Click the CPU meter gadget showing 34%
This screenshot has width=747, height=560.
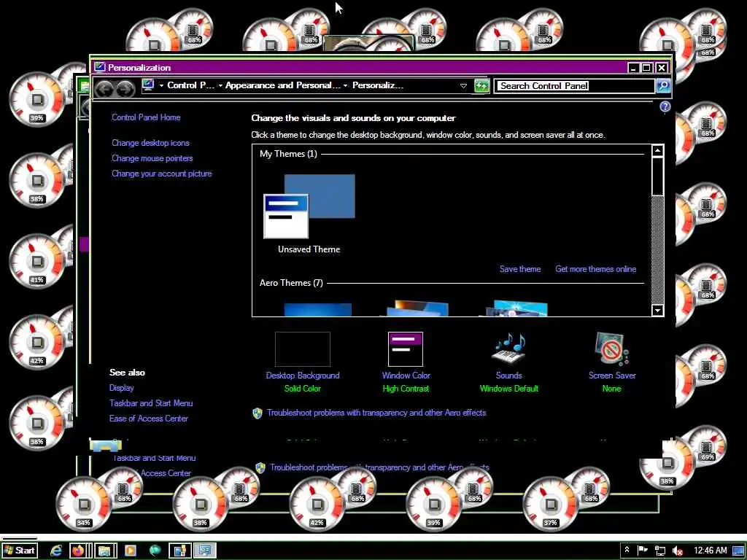coord(84,504)
